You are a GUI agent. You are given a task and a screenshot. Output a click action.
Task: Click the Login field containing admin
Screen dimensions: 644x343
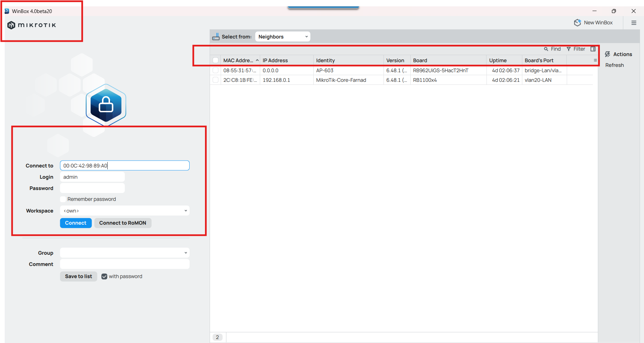coord(92,177)
